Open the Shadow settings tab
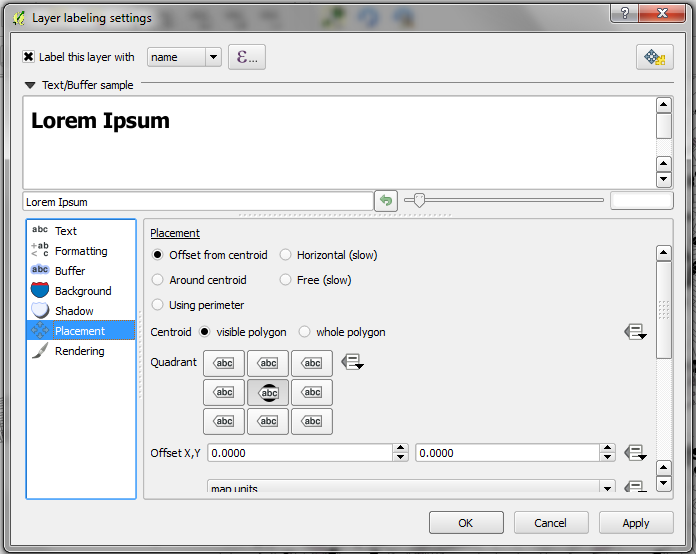The width and height of the screenshot is (696, 554). pyautogui.click(x=81, y=311)
